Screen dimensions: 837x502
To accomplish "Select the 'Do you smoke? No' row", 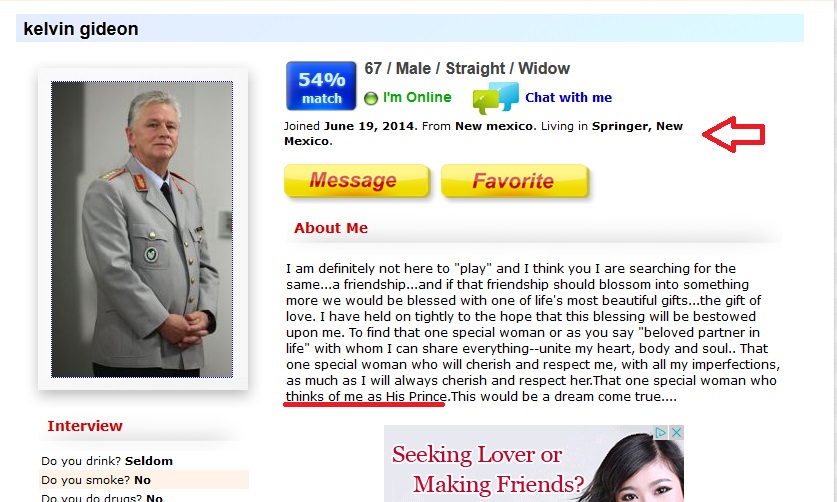I will 144,480.
